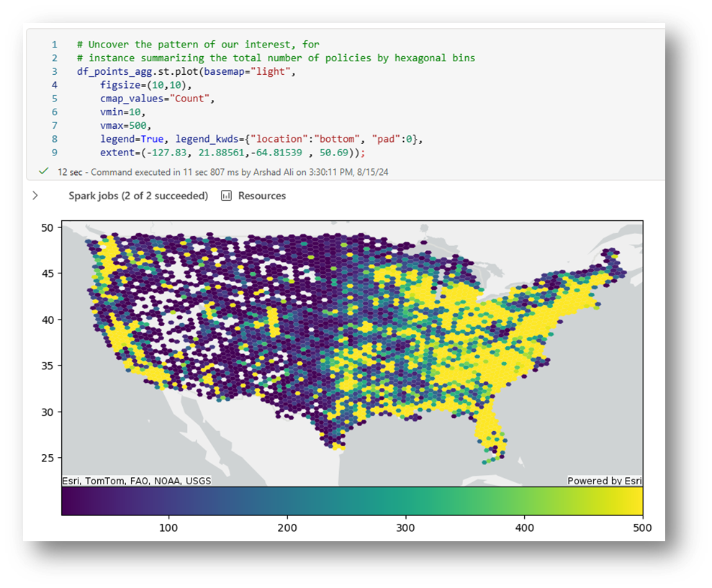Place cursor on df_points_agg.st.plot code
Screen dimensions: 712x588
pos(137,71)
